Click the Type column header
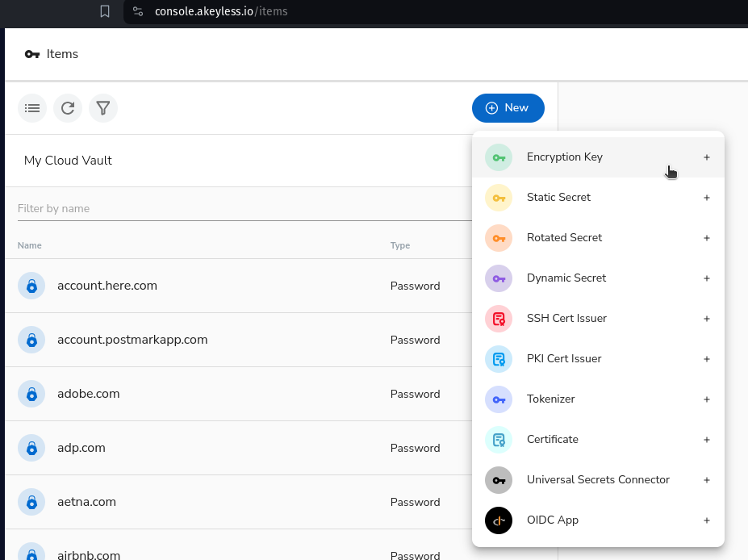 [399, 245]
